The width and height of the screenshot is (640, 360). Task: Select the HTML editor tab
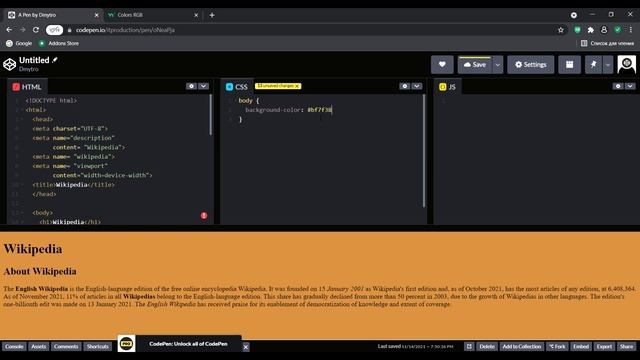tap(27, 87)
